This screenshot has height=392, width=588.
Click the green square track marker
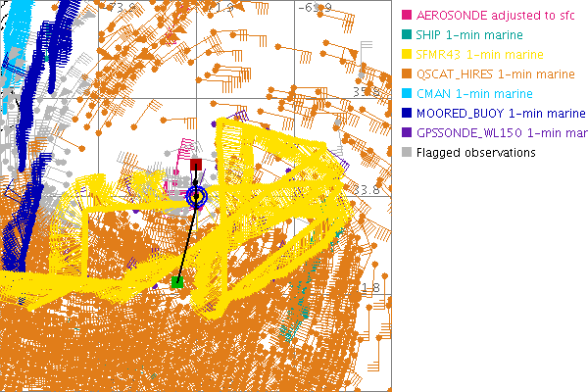pos(176,282)
